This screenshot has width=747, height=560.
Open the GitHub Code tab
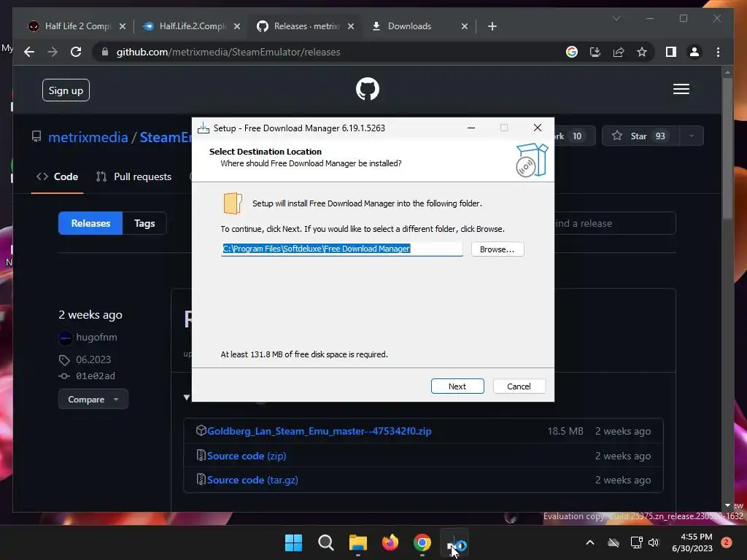point(57,176)
